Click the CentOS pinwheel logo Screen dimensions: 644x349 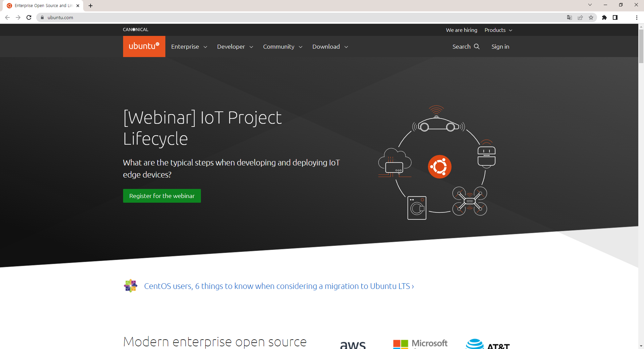[130, 286]
